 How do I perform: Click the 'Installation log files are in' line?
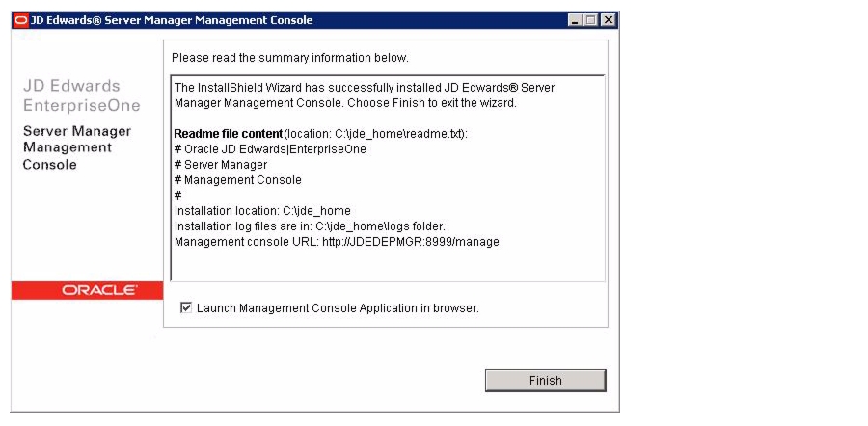(x=310, y=226)
